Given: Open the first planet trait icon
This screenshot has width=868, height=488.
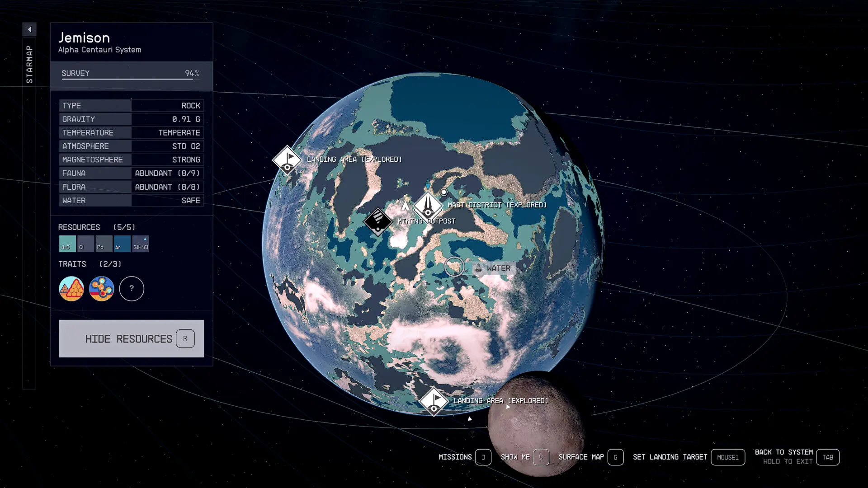Looking at the screenshot, I should tap(71, 288).
